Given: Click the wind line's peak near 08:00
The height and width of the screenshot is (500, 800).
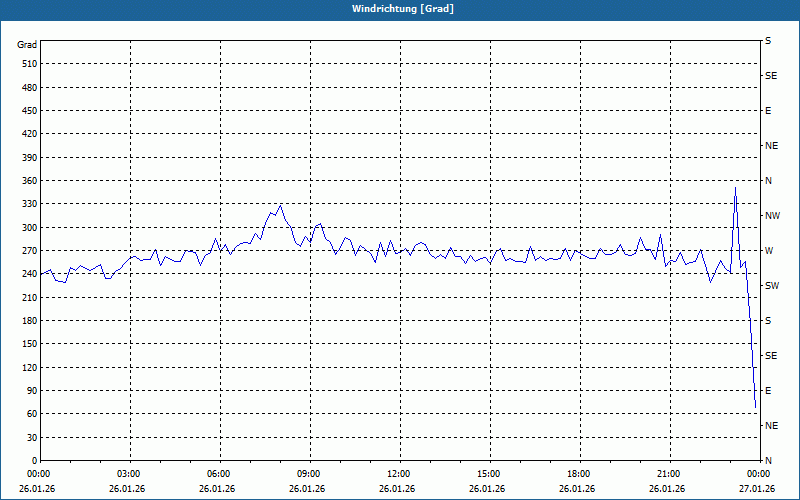Looking at the screenshot, I should point(280,205).
